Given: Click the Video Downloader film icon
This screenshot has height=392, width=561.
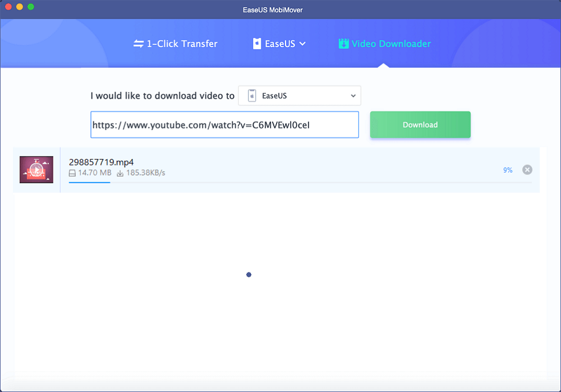Looking at the screenshot, I should (x=343, y=44).
